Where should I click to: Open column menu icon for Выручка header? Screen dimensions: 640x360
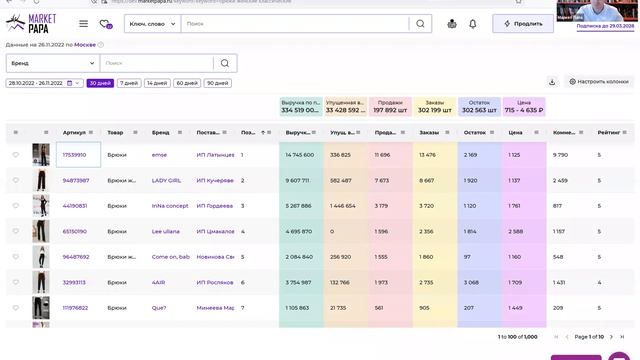tap(314, 133)
